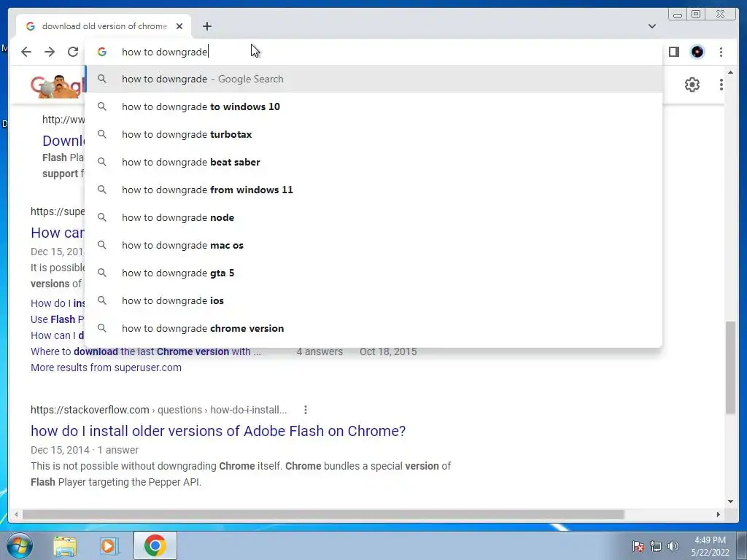The height and width of the screenshot is (560, 747).
Task: Open the taskbar clock showing 4:49 PM
Action: click(710, 546)
